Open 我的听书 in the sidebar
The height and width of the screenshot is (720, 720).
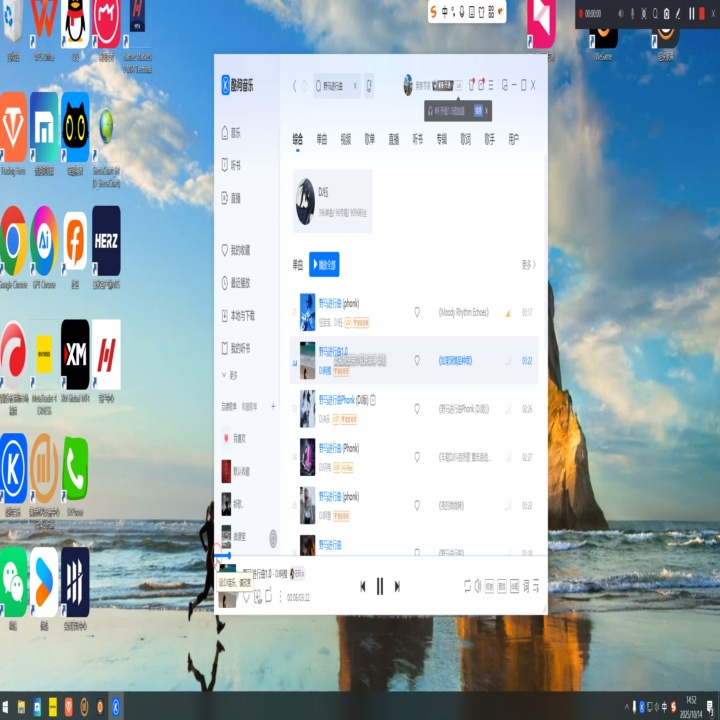236,348
